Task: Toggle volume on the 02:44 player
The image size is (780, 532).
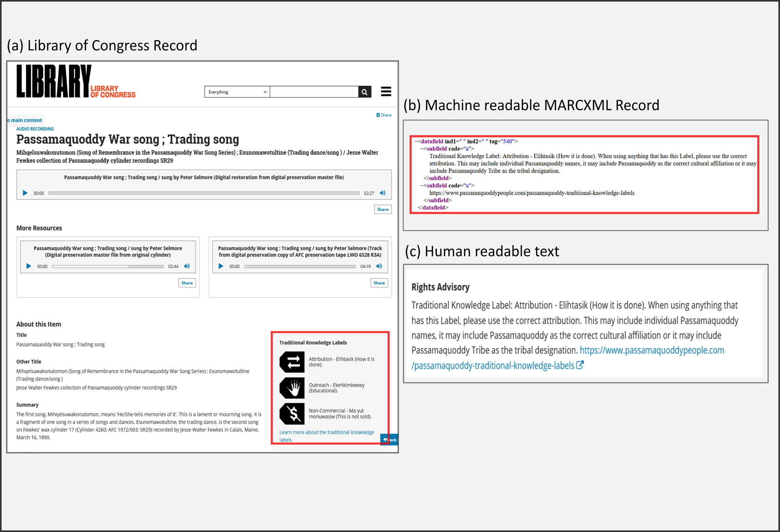Action: pyautogui.click(x=187, y=266)
